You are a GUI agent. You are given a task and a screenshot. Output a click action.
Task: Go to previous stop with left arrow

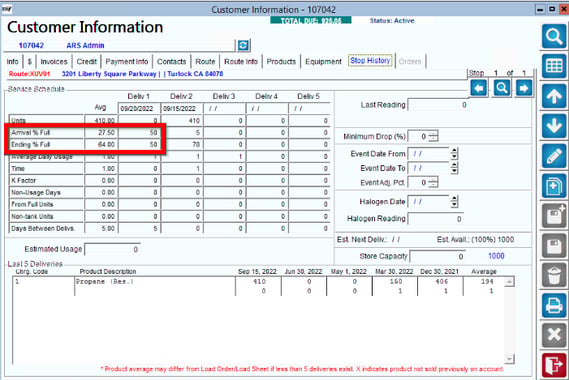(479, 88)
